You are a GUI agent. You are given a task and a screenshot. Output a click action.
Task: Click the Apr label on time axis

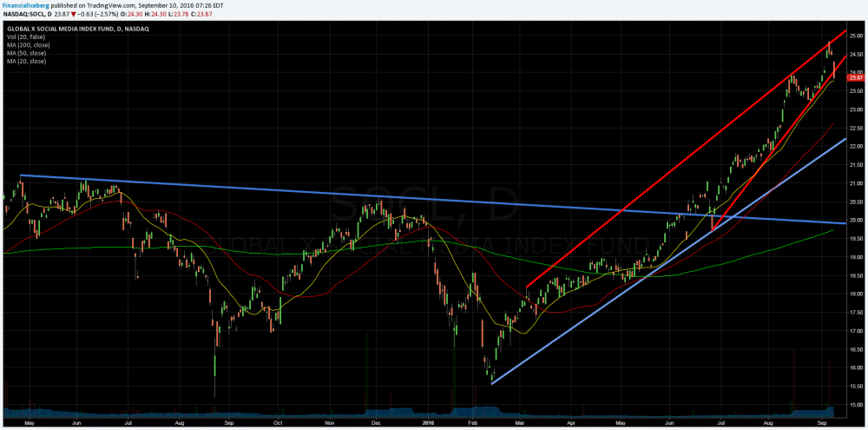tap(571, 421)
